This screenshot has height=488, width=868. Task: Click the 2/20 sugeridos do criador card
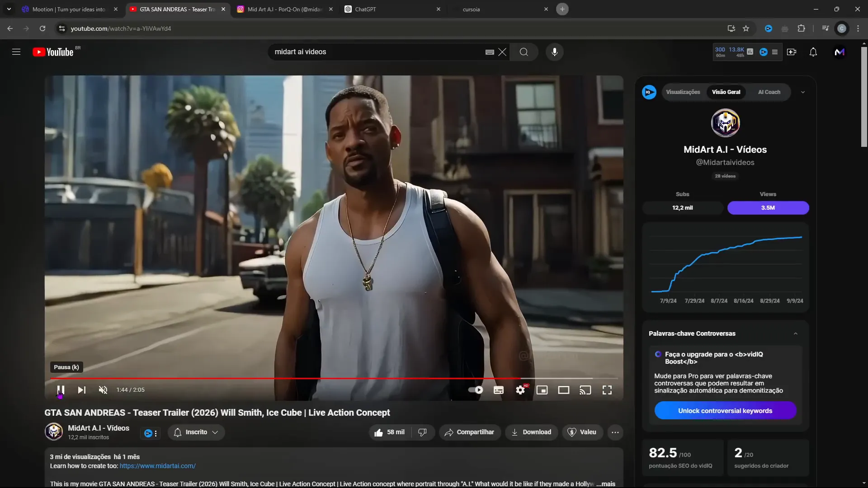pyautogui.click(x=768, y=458)
